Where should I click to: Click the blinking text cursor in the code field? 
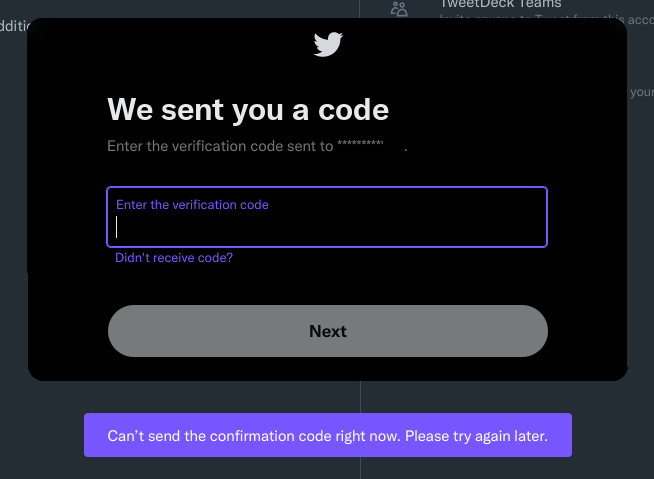tap(116, 227)
